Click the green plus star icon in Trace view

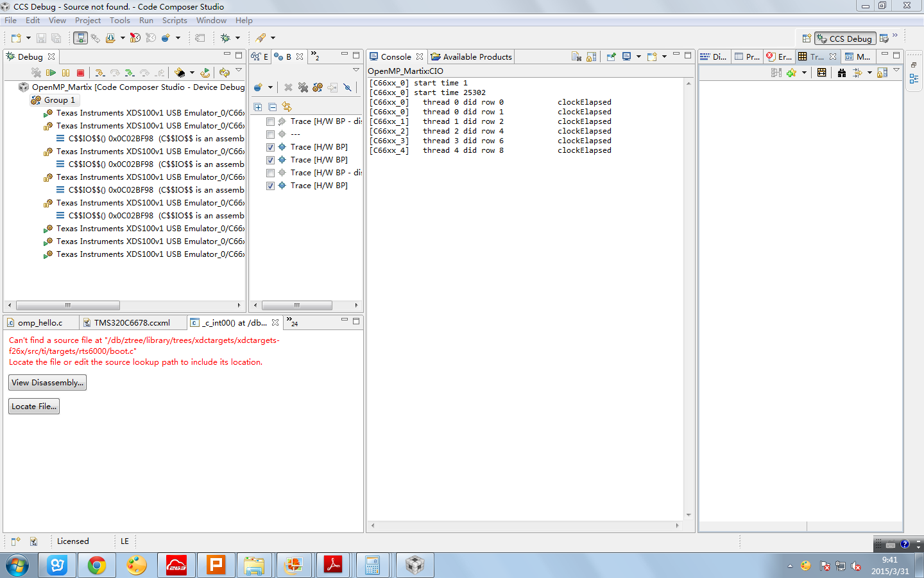791,73
